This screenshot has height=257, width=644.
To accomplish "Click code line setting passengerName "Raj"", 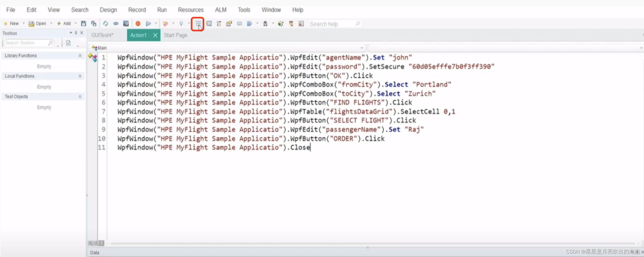I will [x=270, y=130].
